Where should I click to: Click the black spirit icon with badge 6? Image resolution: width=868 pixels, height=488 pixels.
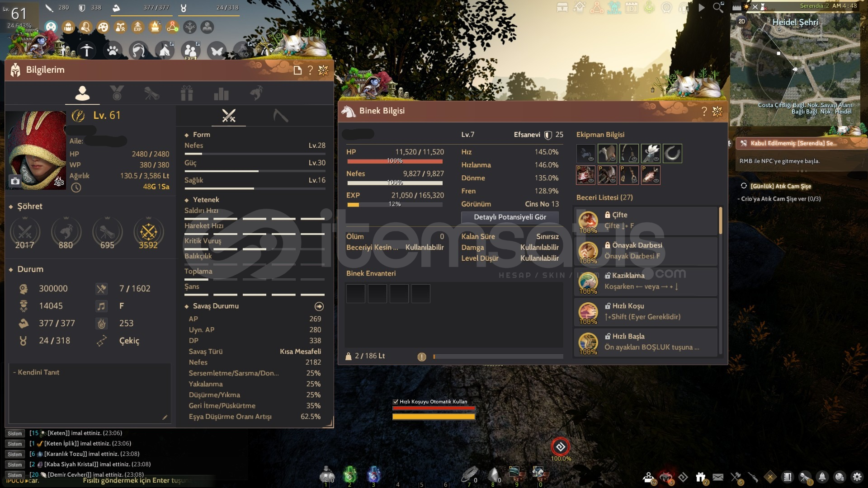click(666, 477)
